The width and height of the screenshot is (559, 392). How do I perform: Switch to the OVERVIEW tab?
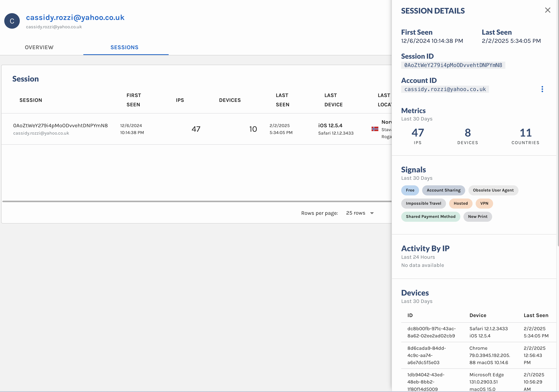pos(39,47)
